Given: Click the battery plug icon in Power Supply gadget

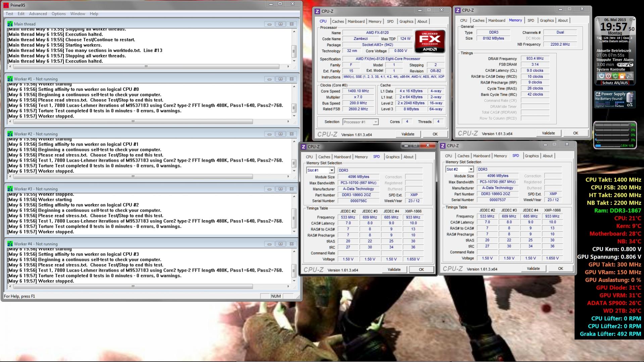Looking at the screenshot, I should click(630, 98).
